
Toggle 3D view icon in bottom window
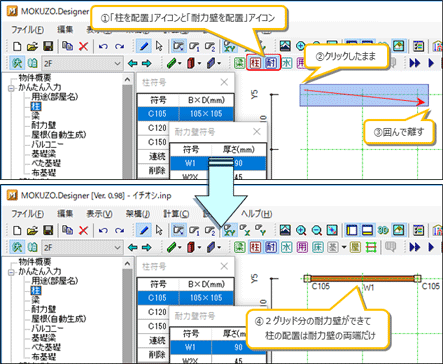point(383,230)
